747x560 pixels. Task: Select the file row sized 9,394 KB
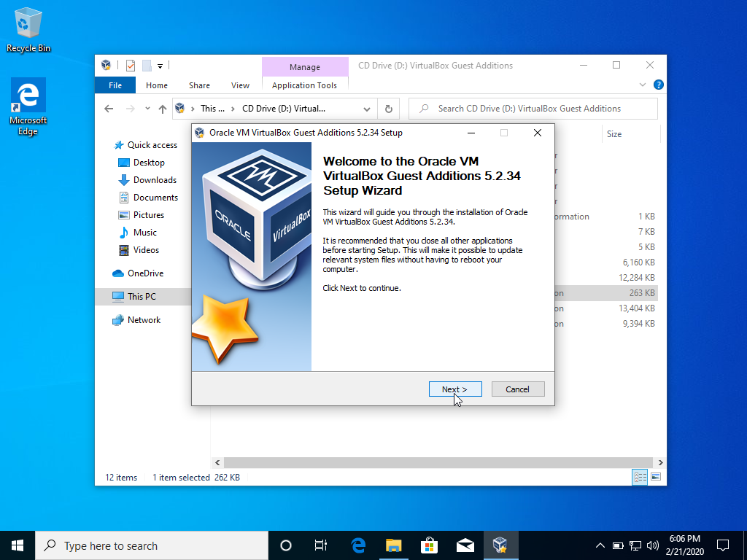coord(606,323)
